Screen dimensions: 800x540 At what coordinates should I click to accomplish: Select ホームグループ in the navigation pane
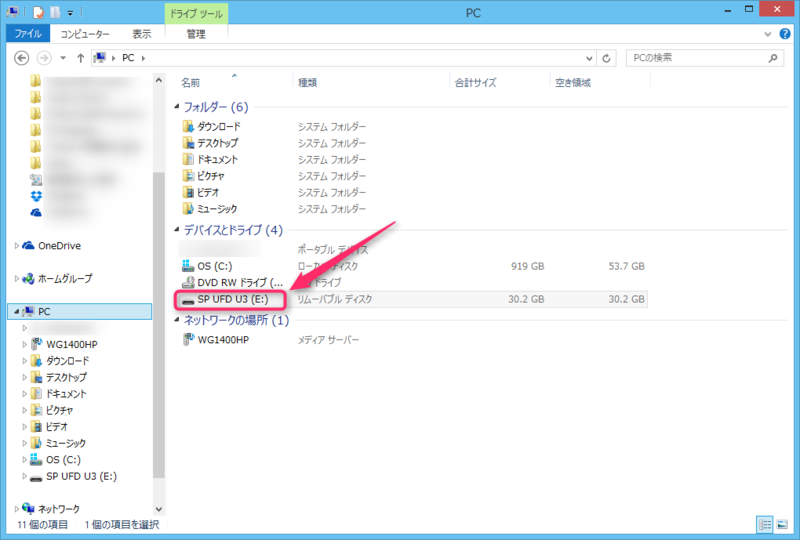pos(65,279)
